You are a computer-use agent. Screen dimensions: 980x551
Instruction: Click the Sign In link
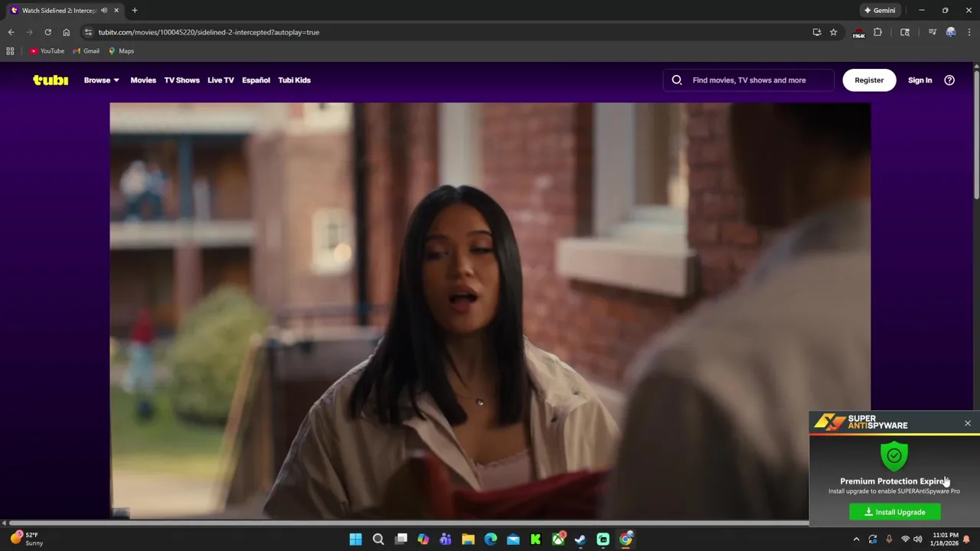point(920,80)
